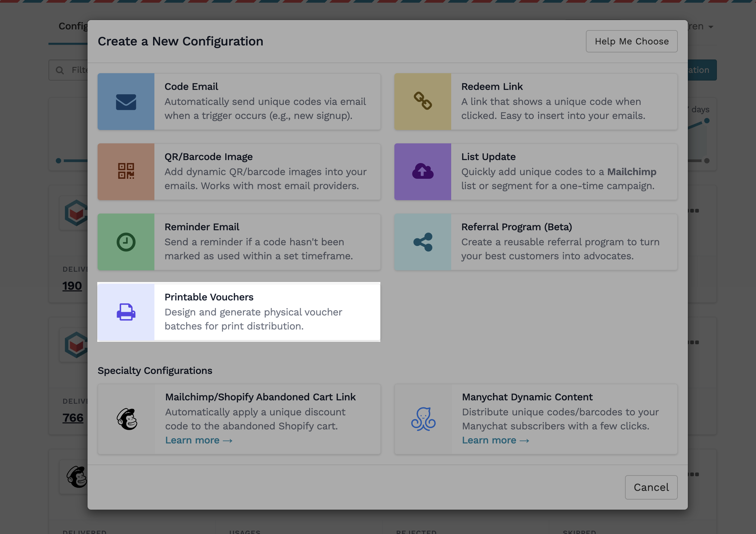This screenshot has width=756, height=534.
Task: Choose the Printable Vouchers title
Action: [209, 297]
